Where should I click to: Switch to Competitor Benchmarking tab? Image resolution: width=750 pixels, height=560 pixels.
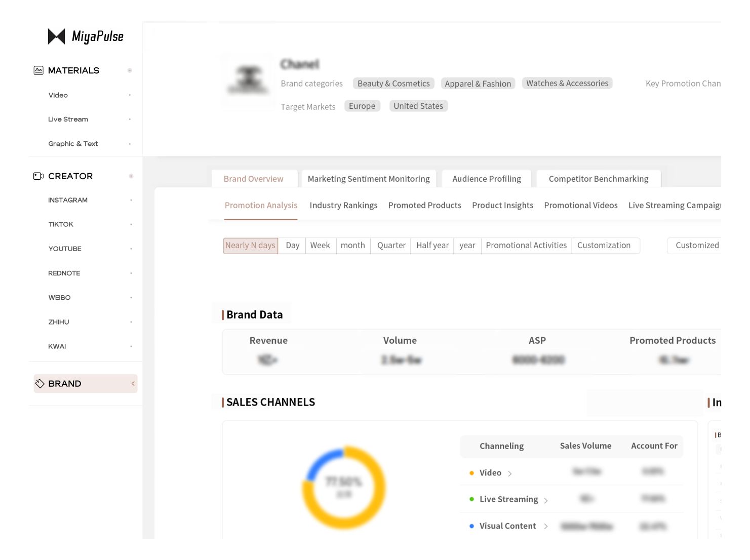[x=598, y=179]
